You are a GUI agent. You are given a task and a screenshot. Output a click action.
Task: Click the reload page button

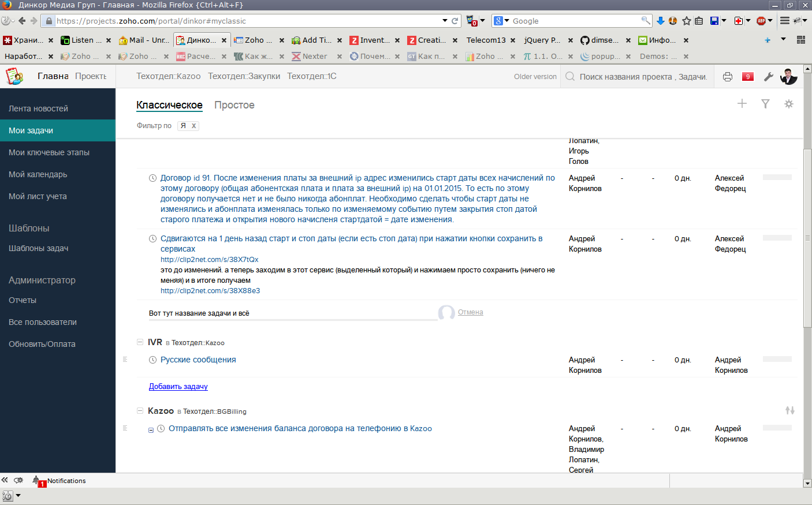pyautogui.click(x=455, y=21)
